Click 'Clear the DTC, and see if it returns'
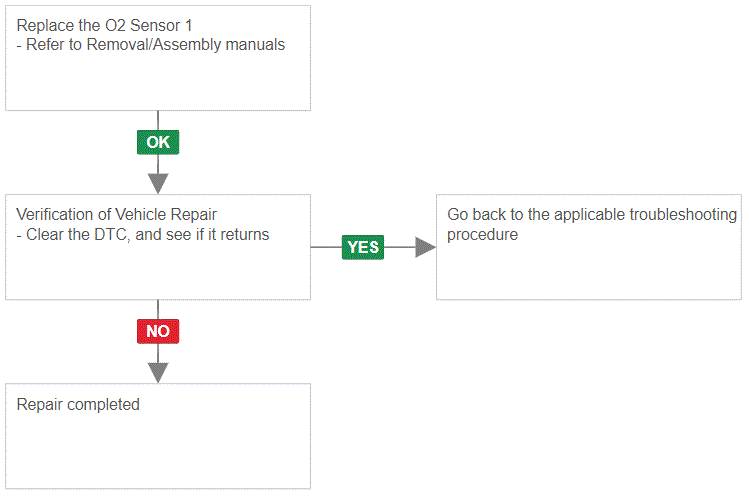Viewport: 749px width, 496px height. [x=147, y=235]
